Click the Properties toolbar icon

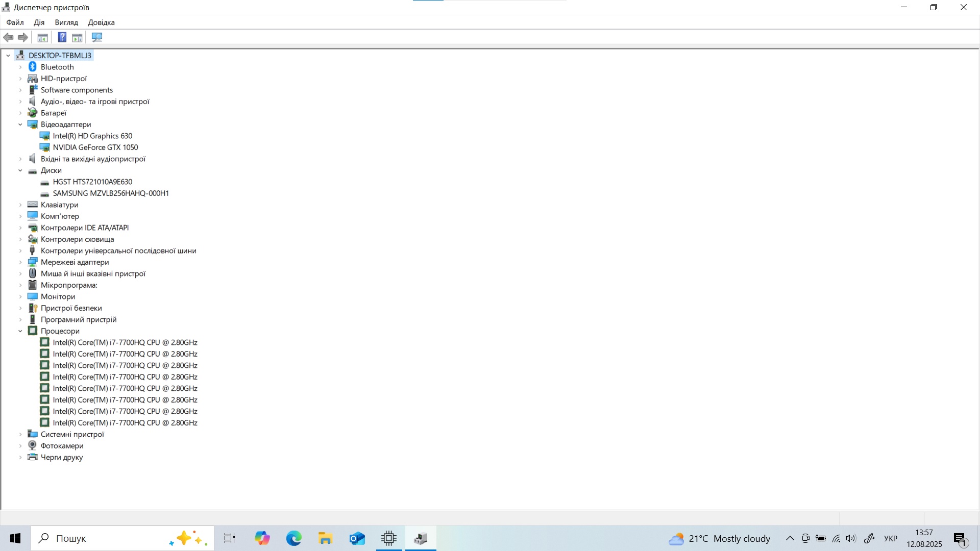pyautogui.click(x=43, y=37)
